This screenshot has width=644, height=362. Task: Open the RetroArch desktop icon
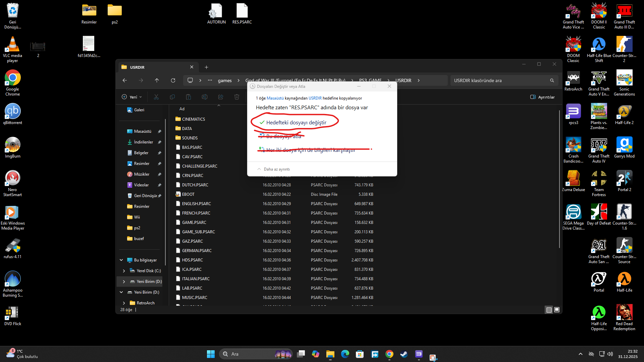pos(573,80)
